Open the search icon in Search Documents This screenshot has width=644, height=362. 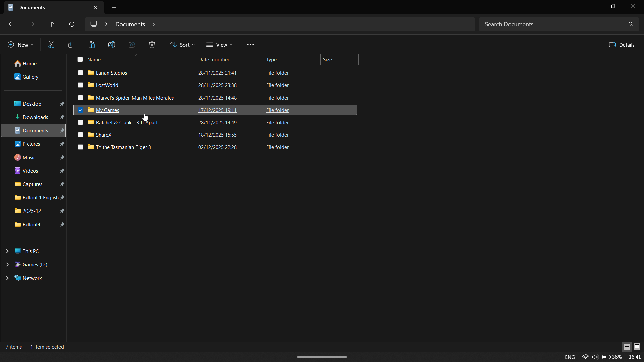click(631, 24)
